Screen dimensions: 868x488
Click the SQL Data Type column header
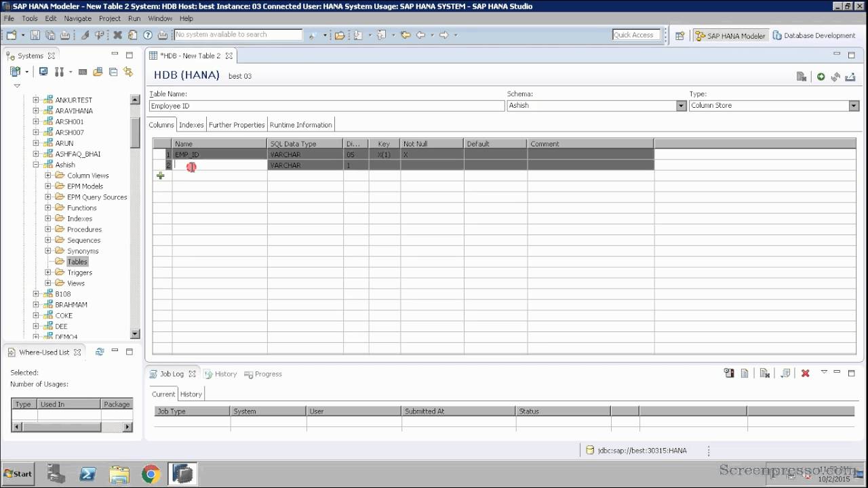(x=305, y=144)
